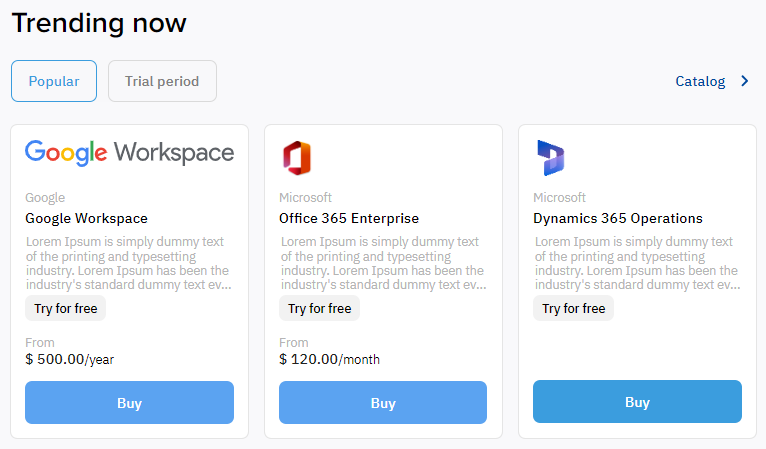766x449 pixels.
Task: Buy Dynamics 365 Operations
Action: click(638, 402)
